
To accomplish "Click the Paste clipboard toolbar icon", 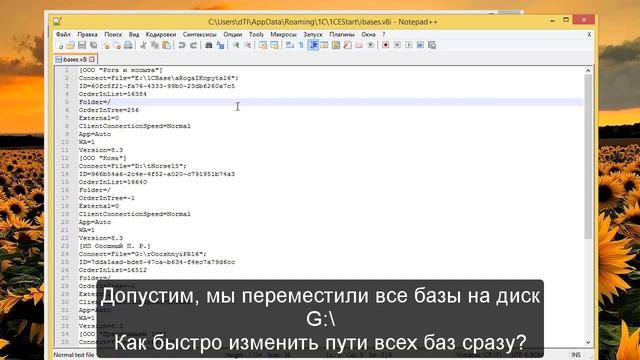I will point(167,45).
